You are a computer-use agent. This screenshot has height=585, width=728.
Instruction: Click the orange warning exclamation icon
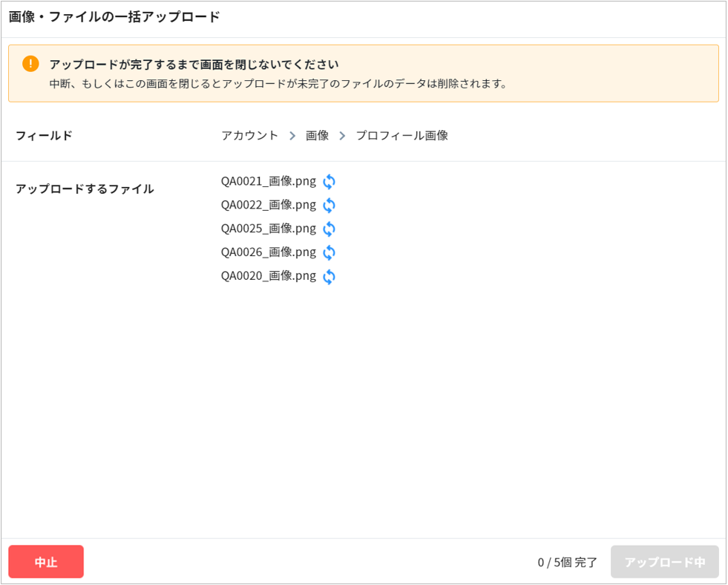30,64
